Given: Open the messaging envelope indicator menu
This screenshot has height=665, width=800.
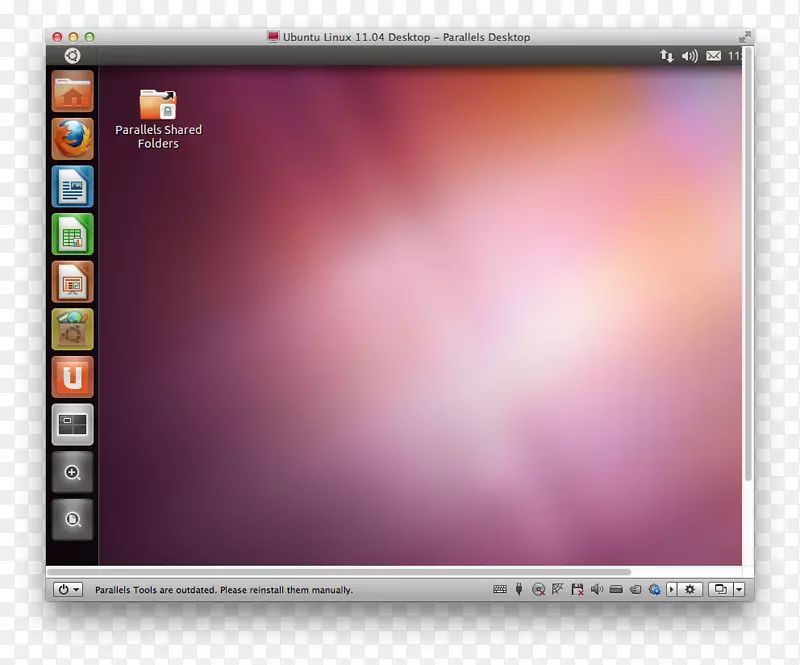Looking at the screenshot, I should click(713, 56).
